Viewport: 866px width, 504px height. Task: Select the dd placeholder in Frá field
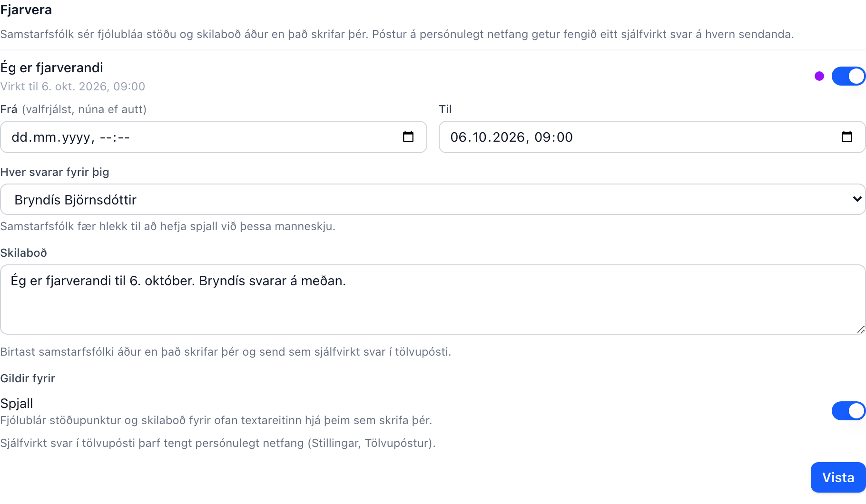(20, 137)
